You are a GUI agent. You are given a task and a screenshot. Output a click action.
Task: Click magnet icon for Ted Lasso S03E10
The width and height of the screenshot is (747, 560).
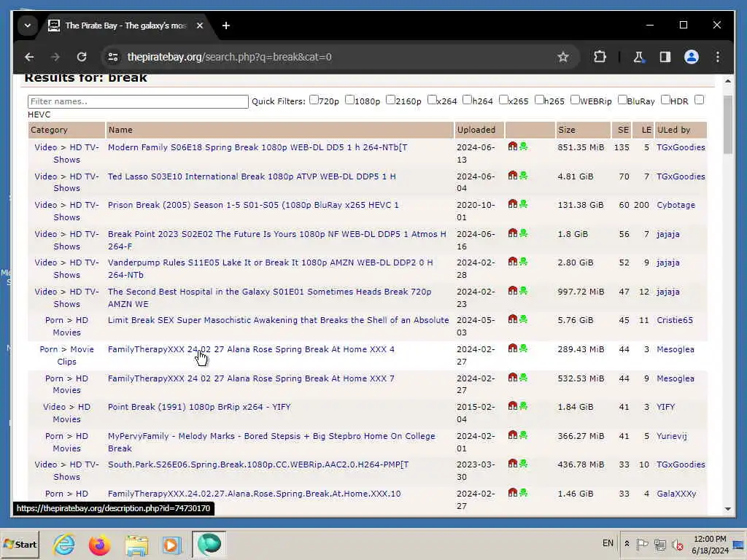pyautogui.click(x=513, y=175)
